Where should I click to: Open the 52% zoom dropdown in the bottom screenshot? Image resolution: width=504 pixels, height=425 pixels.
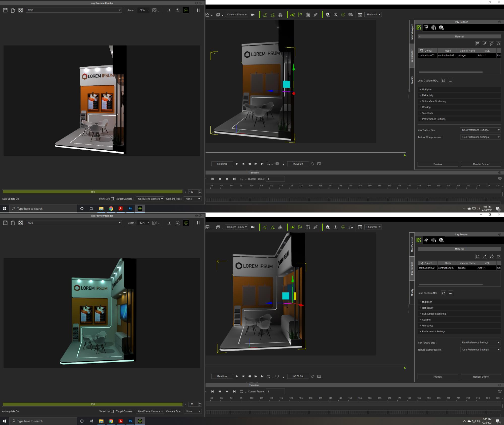click(x=144, y=223)
